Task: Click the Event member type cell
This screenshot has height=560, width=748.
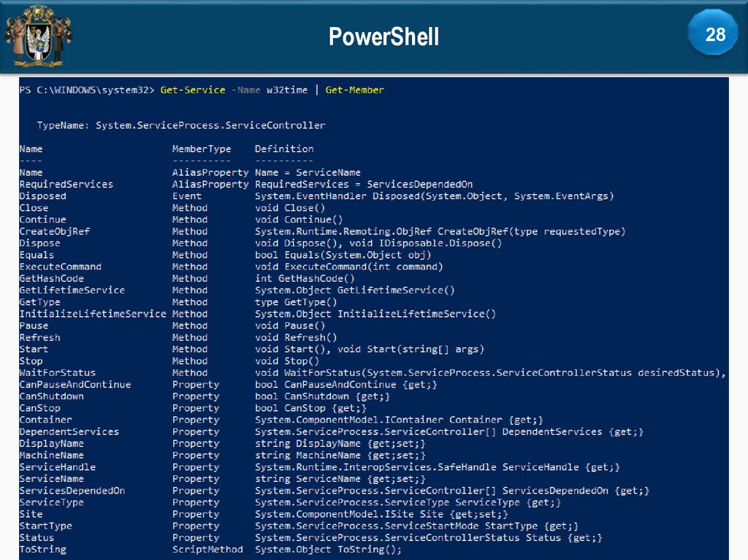Action: pos(187,196)
